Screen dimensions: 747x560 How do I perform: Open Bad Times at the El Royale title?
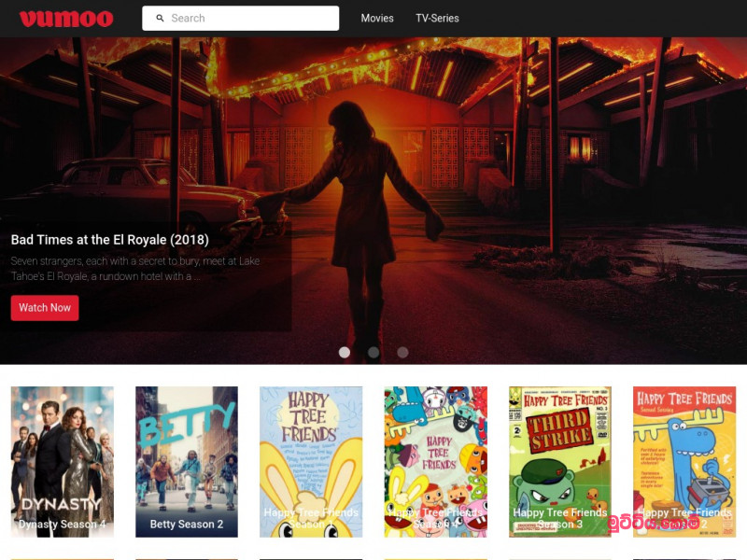[x=110, y=240]
